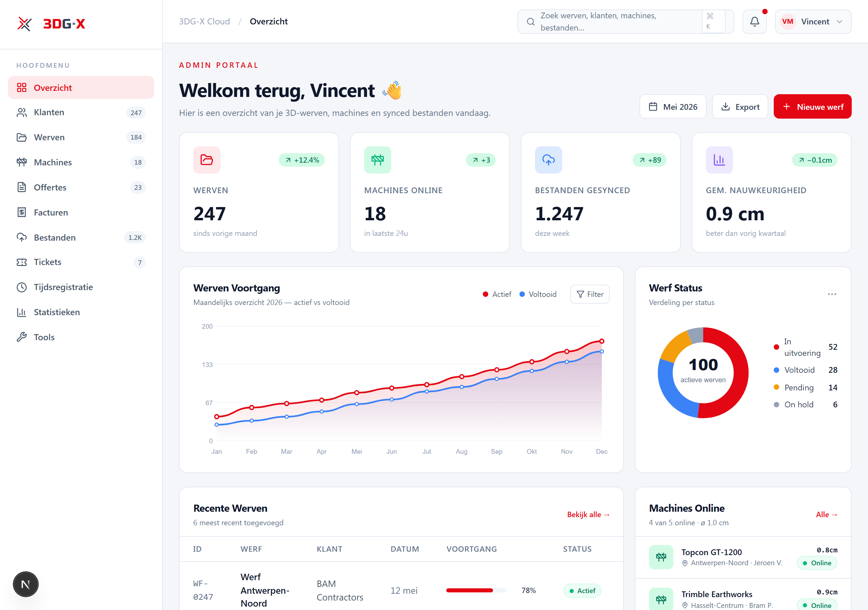Click the search magnifier icon
The image size is (868, 610).
(x=530, y=22)
